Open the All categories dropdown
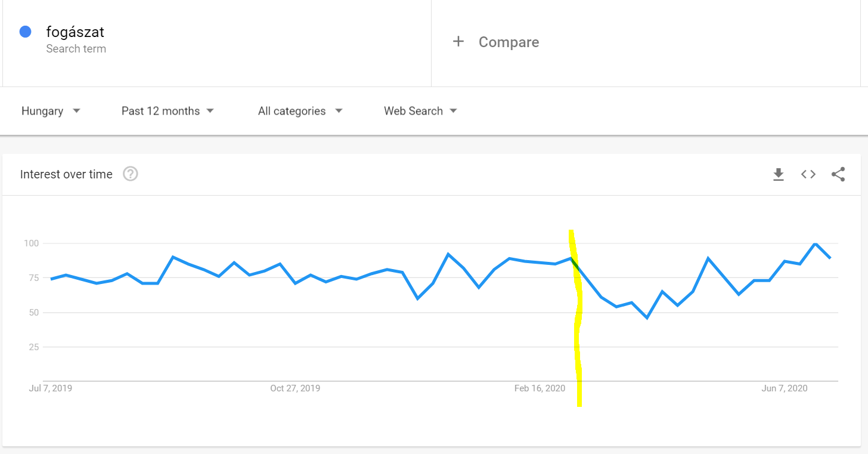 (x=300, y=111)
